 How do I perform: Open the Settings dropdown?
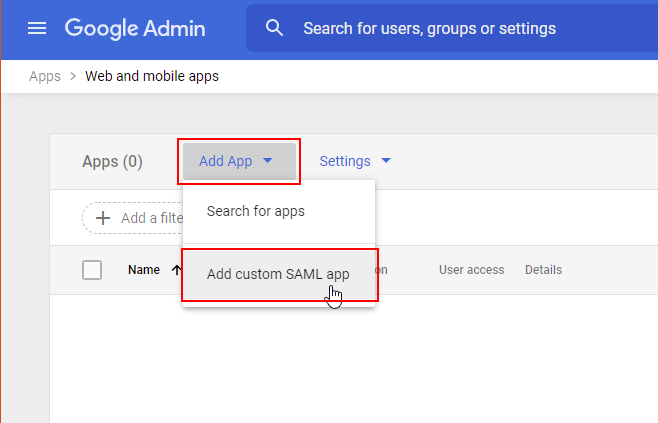tap(355, 161)
